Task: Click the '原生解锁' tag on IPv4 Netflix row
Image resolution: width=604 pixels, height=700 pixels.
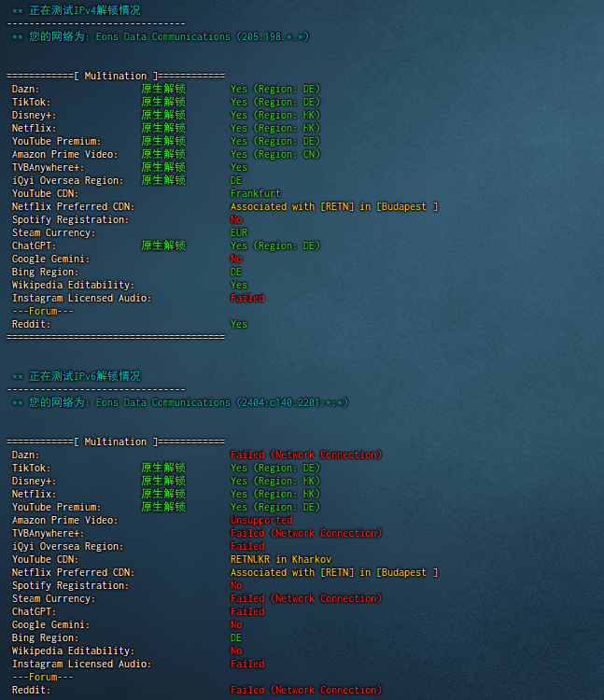Action: [x=163, y=128]
